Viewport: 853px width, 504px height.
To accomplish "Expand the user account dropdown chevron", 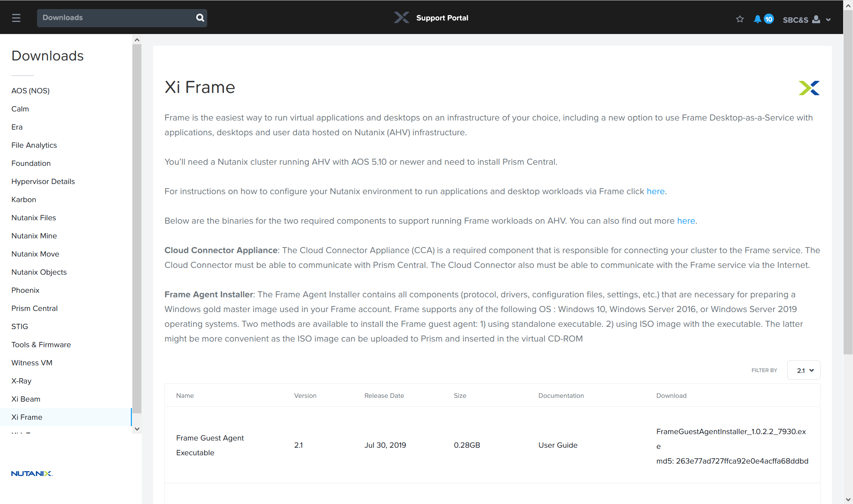I will (x=828, y=20).
